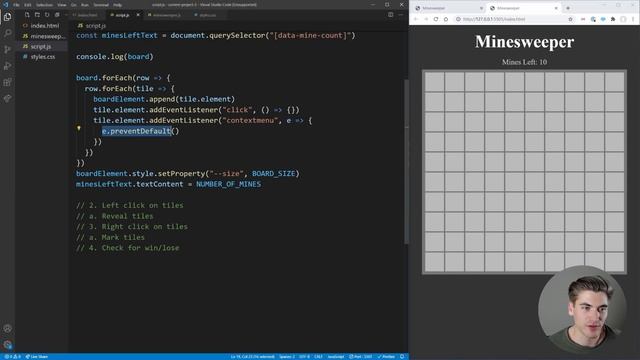This screenshot has height=360, width=640.
Task: Open the Accounts menu in the activity bar
Action: 7,328
